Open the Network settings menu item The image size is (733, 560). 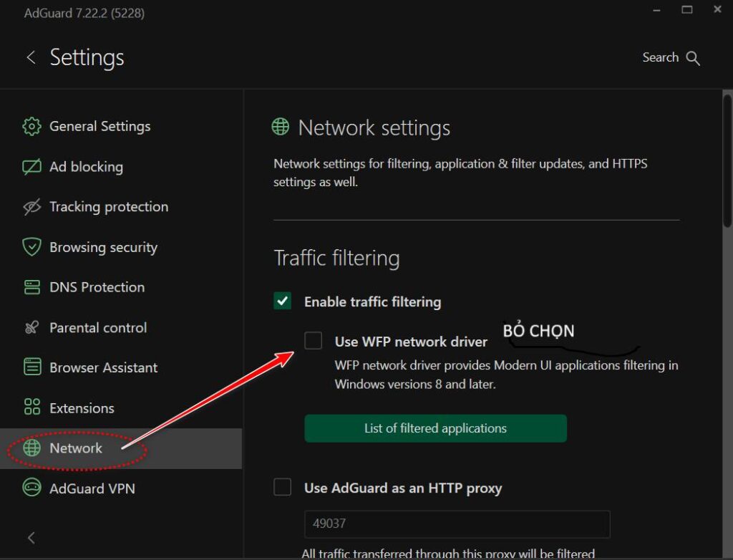pyautogui.click(x=76, y=448)
